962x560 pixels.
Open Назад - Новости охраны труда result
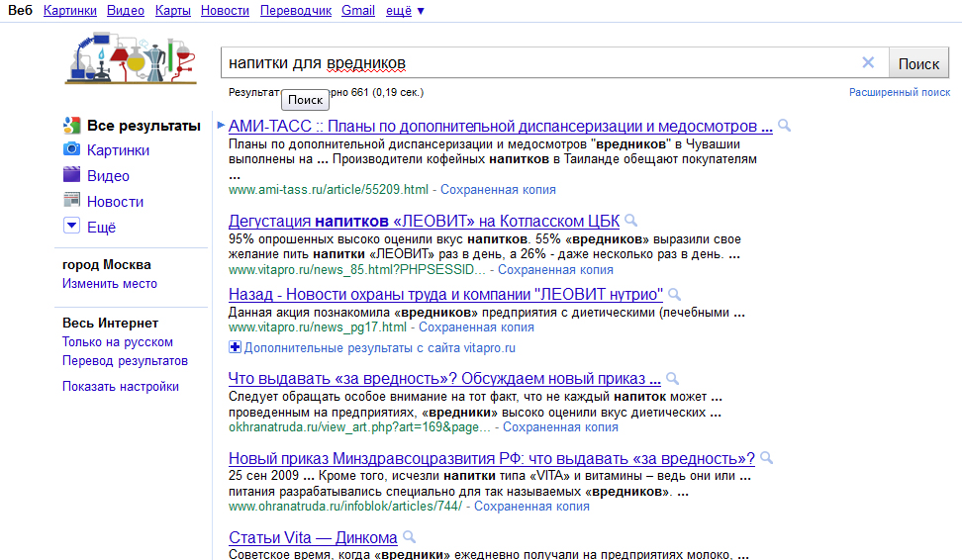tap(445, 295)
